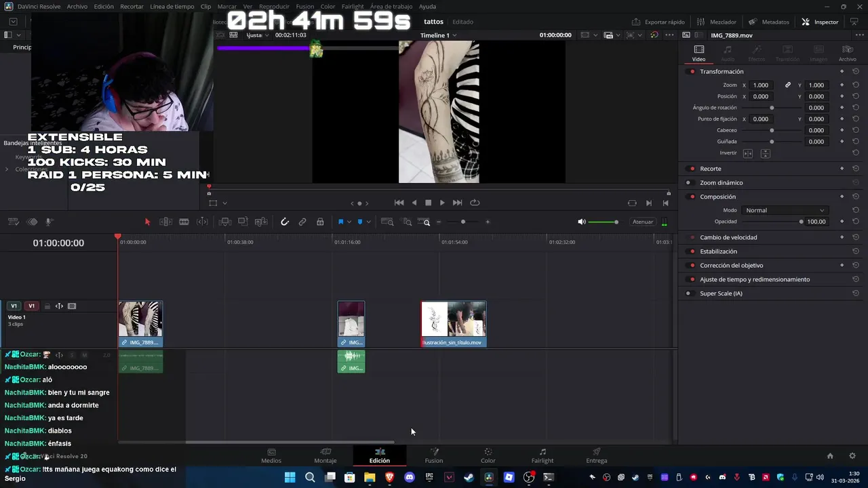868x488 pixels.
Task: Click the vertical flip Invertir icon
Action: click(x=765, y=153)
